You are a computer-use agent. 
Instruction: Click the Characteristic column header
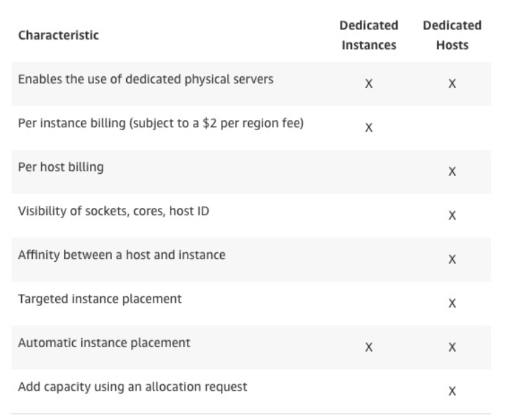(58, 37)
